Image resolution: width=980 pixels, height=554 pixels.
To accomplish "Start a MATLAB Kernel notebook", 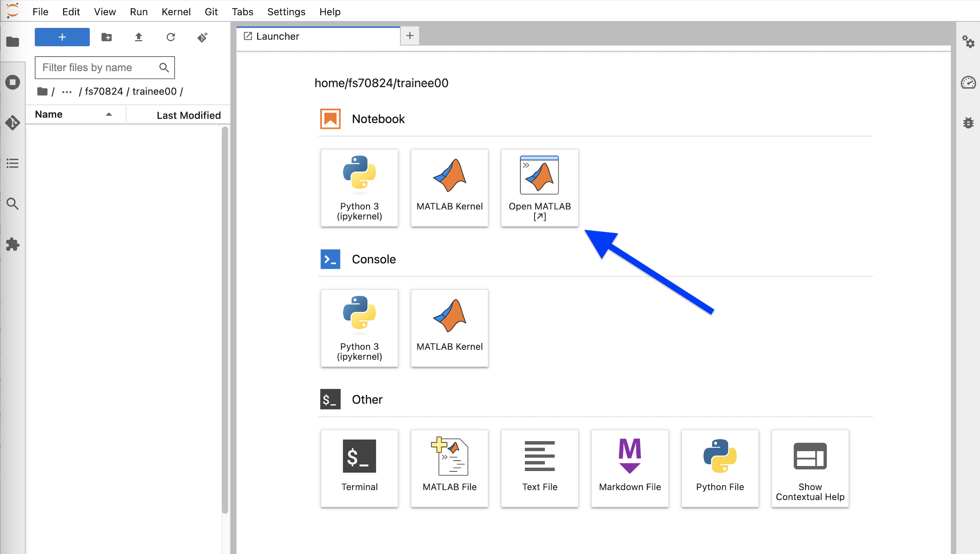I will [x=449, y=188].
